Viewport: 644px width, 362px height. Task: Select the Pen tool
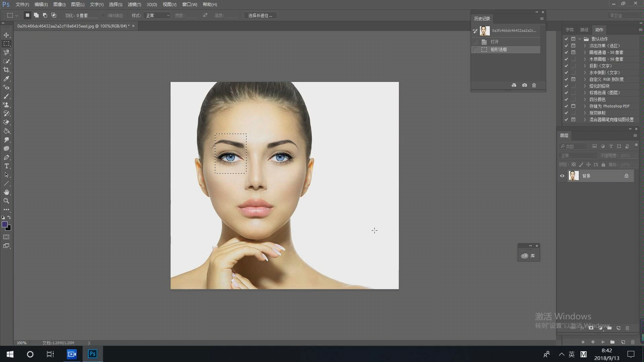click(x=6, y=157)
